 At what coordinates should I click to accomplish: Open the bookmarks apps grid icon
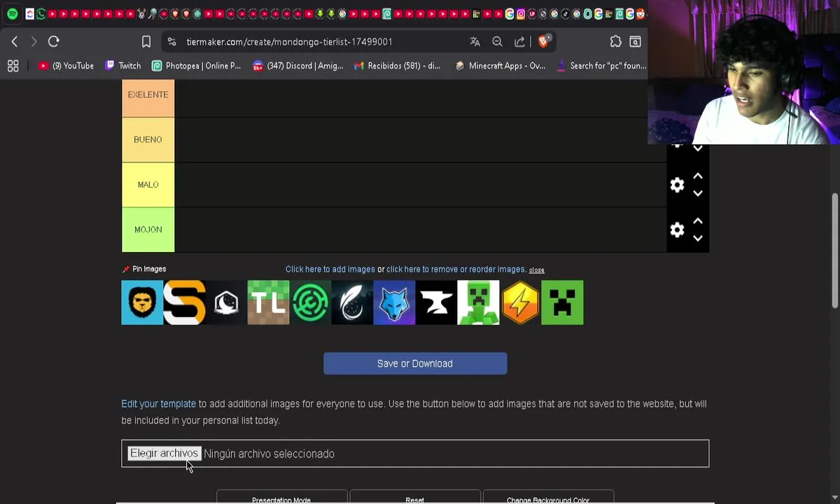[x=13, y=66]
